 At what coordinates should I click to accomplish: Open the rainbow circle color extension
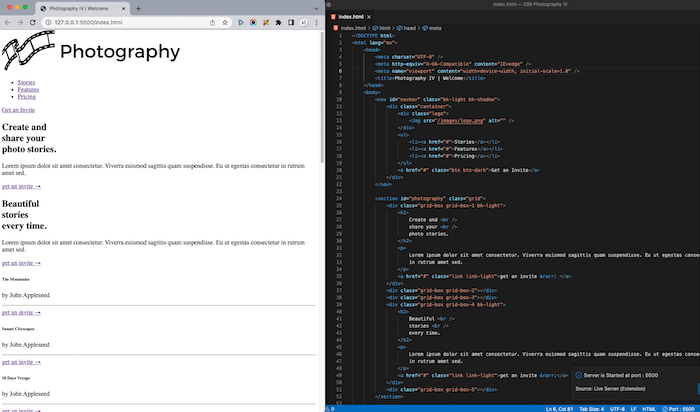[253, 22]
